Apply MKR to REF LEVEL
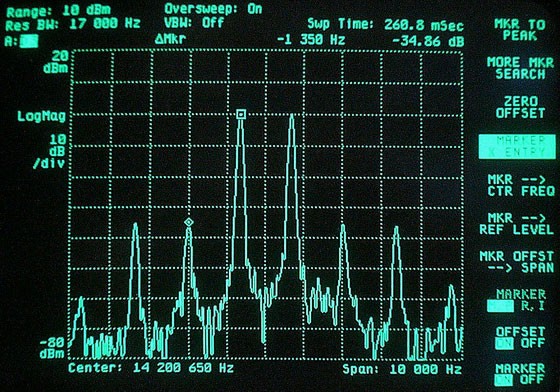Screen dimensions: 560x392 [516, 224]
